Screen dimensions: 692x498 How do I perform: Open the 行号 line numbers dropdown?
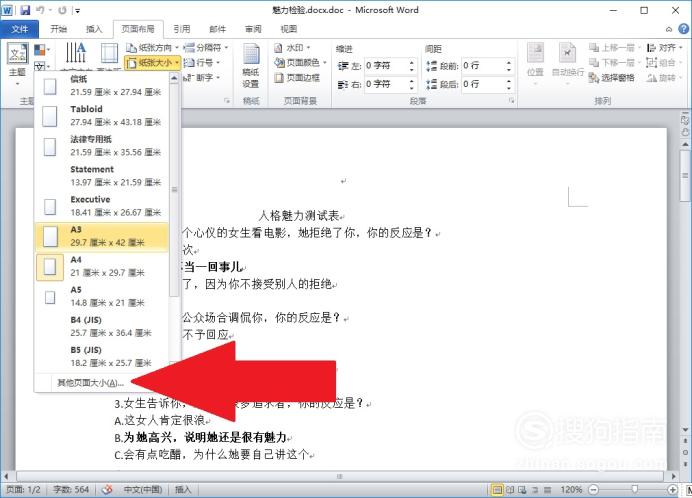click(202, 62)
